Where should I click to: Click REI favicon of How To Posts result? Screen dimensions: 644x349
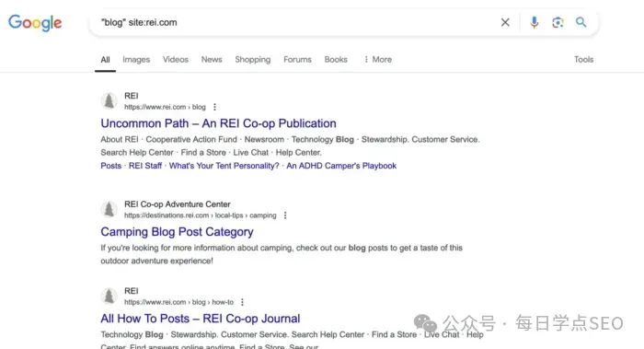click(x=109, y=296)
